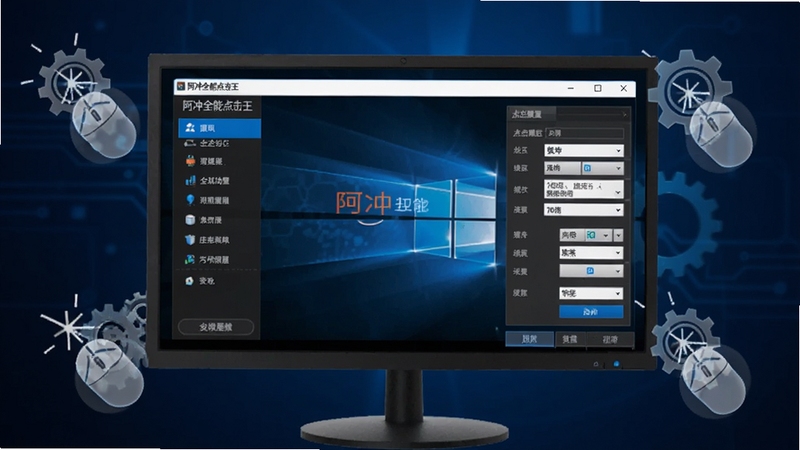Image resolution: width=800 pixels, height=450 pixels.
Task: Select the tab-style title of the settings panel
Action: [530, 114]
